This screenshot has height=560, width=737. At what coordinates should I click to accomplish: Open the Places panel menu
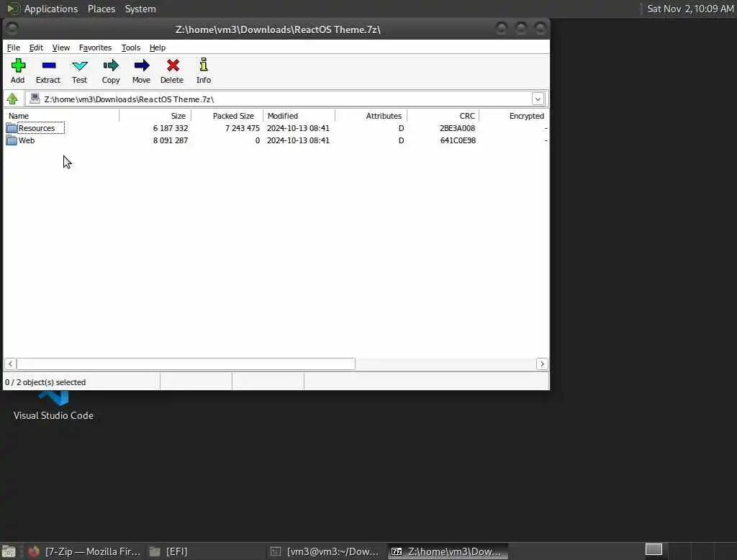tap(101, 9)
